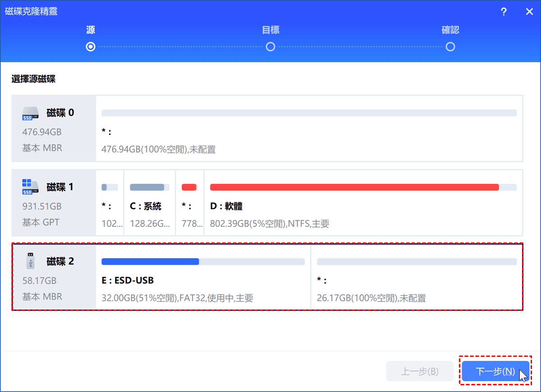541x392 pixels.
Task: Click the 下一步(N) button
Action: tap(495, 371)
